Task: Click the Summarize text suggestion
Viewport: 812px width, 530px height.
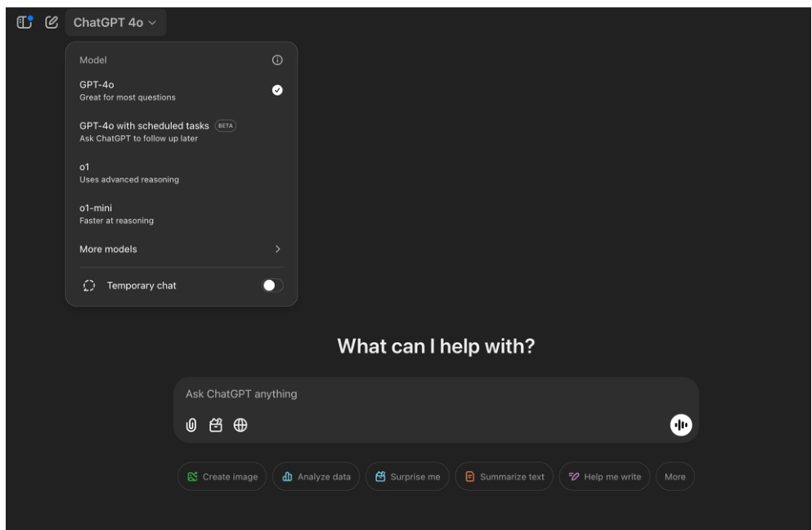Action: 504,477
